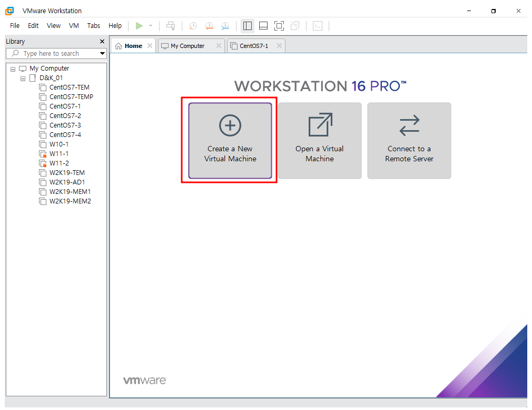Toggle the Show Library sidebar icon
532x410 pixels.
[248, 26]
